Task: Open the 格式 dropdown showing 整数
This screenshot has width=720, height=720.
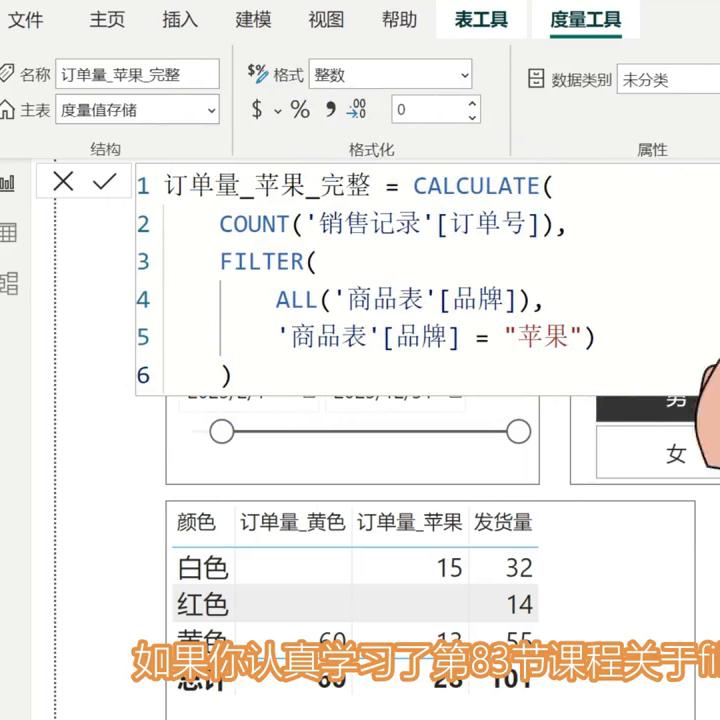Action: click(390, 74)
